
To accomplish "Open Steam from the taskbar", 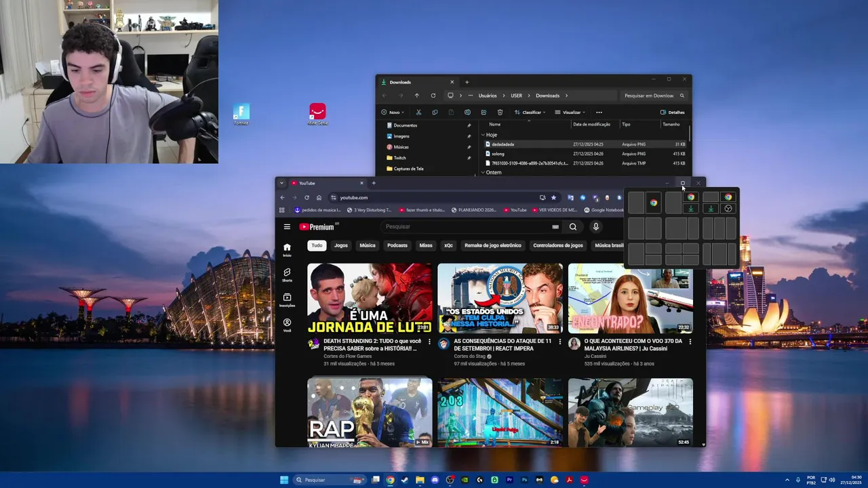I will click(x=405, y=480).
